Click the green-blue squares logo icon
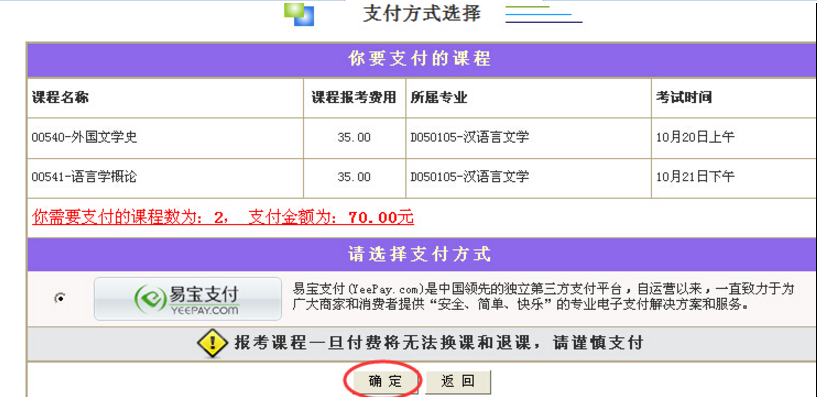This screenshot has height=397, width=817. click(x=299, y=14)
